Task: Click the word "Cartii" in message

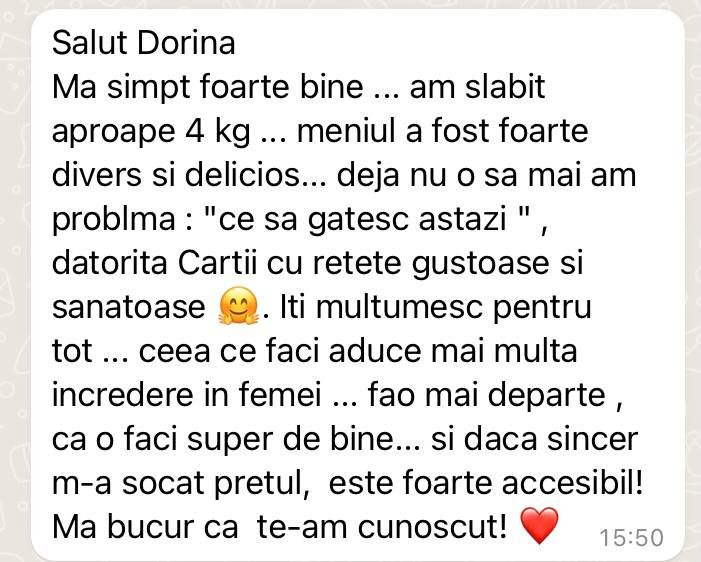Action: click(218, 263)
